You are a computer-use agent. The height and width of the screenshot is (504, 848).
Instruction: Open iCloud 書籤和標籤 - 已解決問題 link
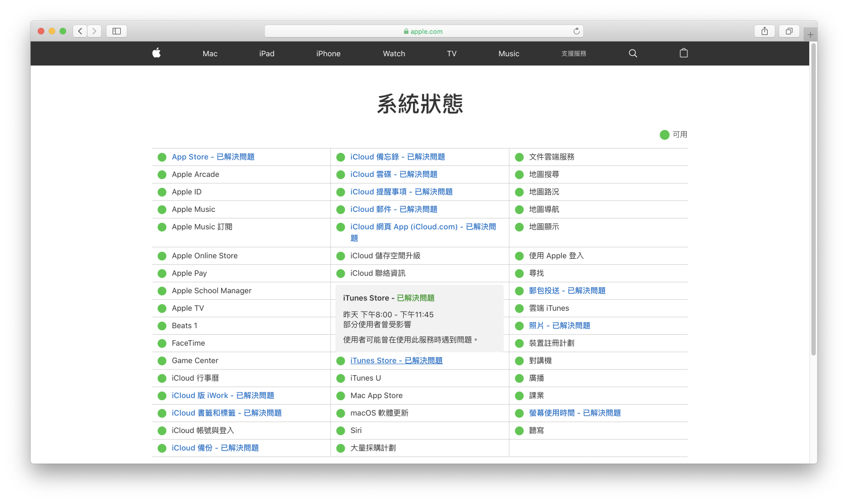click(227, 413)
